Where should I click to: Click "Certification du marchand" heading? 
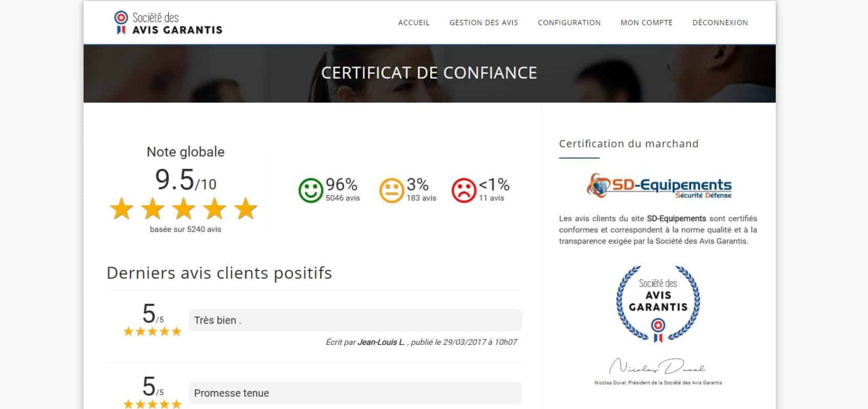629,144
